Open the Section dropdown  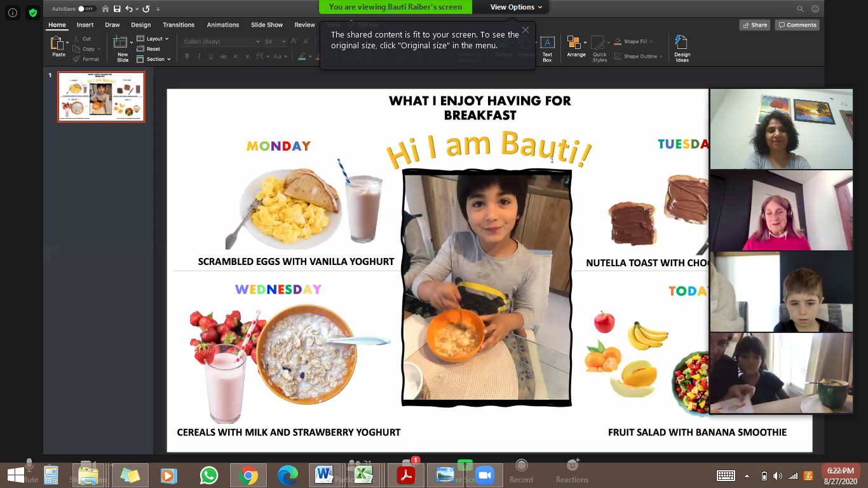(x=154, y=59)
